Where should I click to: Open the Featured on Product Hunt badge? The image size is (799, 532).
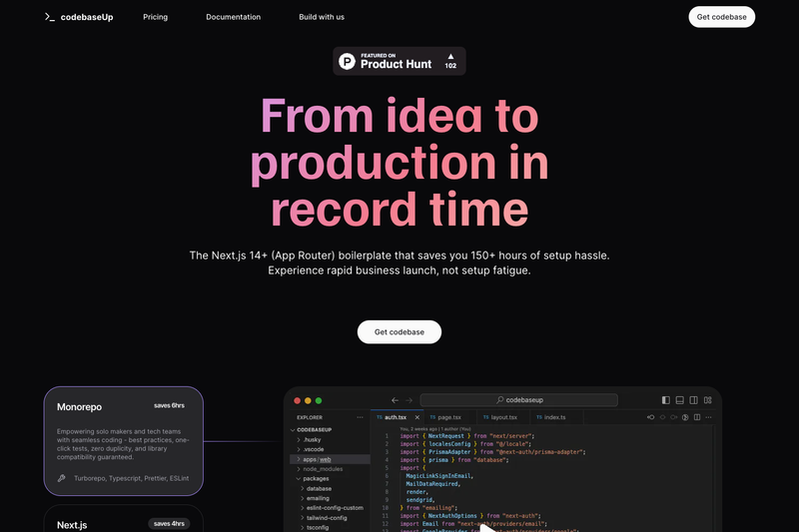coord(399,61)
